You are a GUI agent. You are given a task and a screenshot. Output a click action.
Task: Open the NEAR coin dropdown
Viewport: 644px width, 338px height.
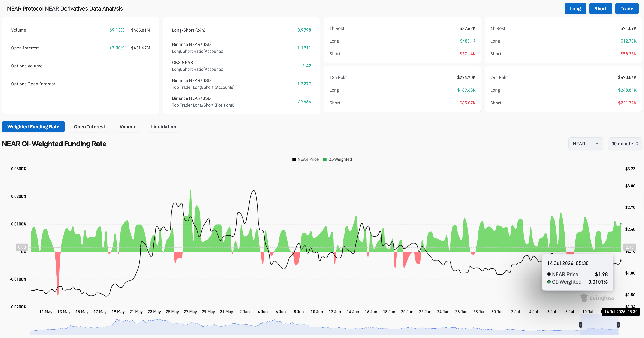coord(586,144)
